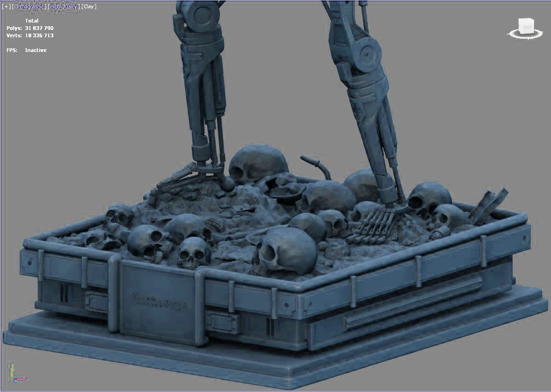This screenshot has width=551, height=392.
Task: Open the viewport [+] general menu
Action: click(6, 6)
